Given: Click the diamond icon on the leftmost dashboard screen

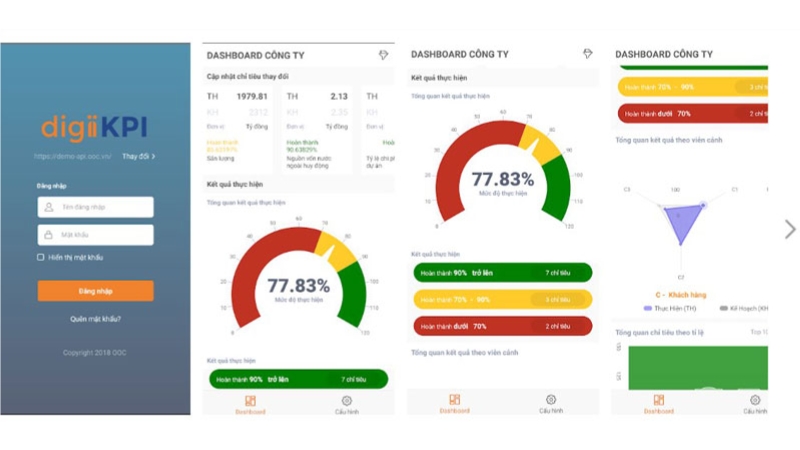Looking at the screenshot, I should (383, 55).
